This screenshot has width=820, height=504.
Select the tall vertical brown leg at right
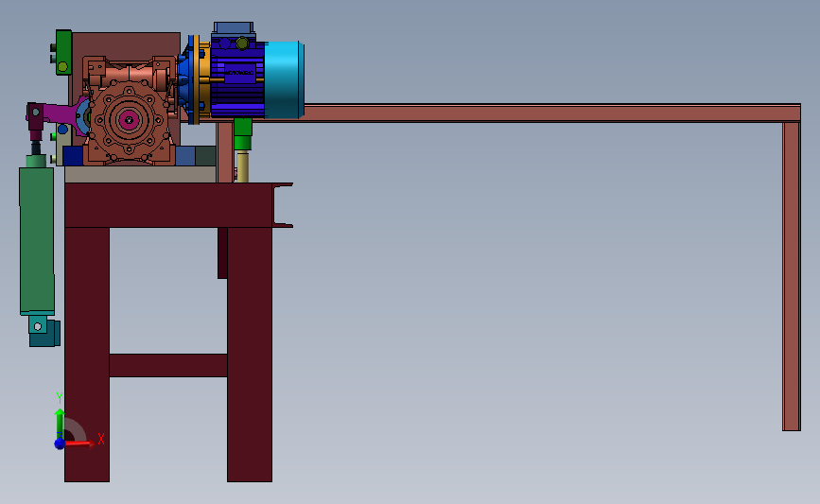point(792,276)
